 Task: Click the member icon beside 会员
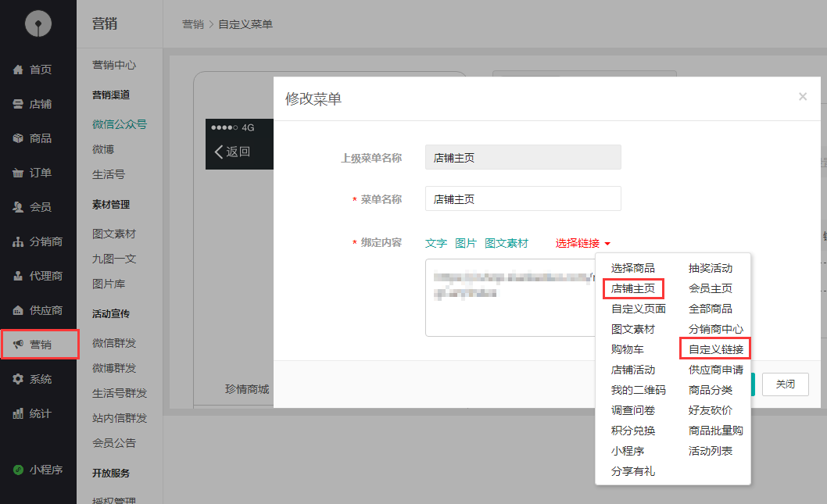tap(18, 207)
